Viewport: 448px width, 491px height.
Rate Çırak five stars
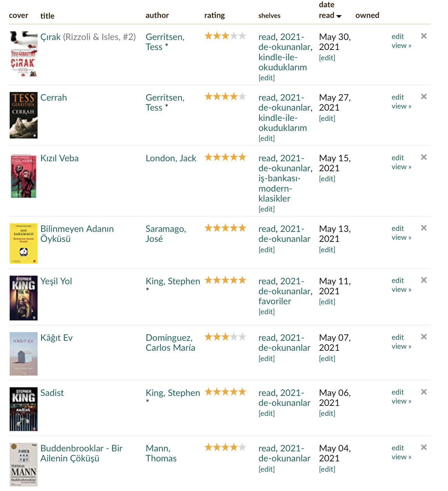coord(242,36)
